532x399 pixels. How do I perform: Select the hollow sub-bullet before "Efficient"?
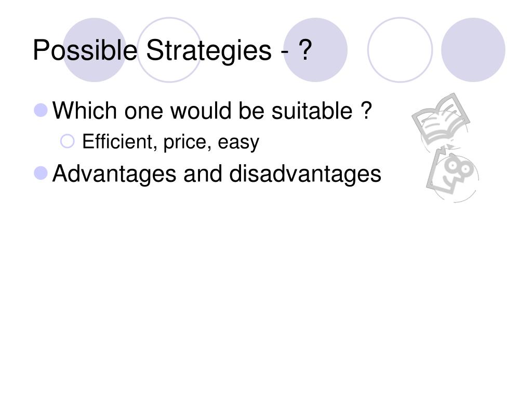68,141
